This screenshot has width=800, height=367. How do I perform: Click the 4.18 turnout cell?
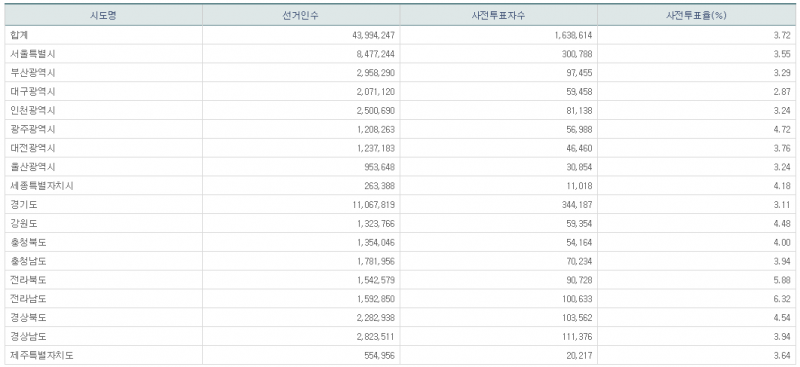pyautogui.click(x=783, y=186)
